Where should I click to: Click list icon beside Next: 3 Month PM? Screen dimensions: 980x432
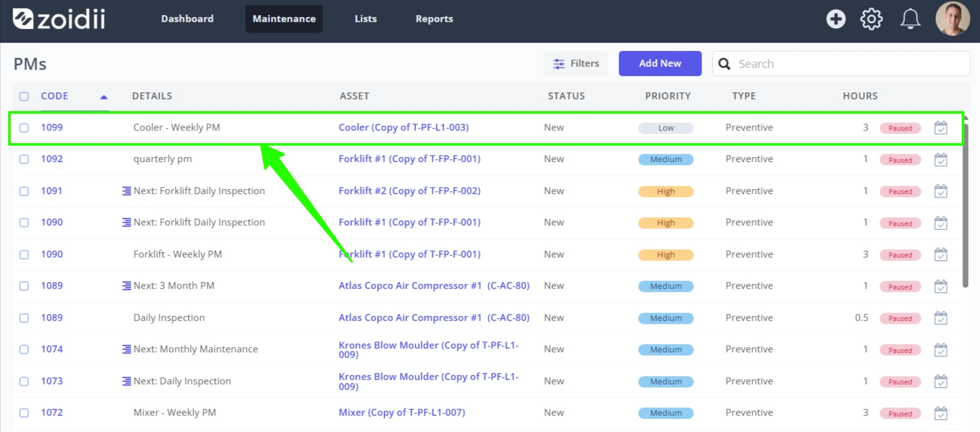tap(126, 286)
